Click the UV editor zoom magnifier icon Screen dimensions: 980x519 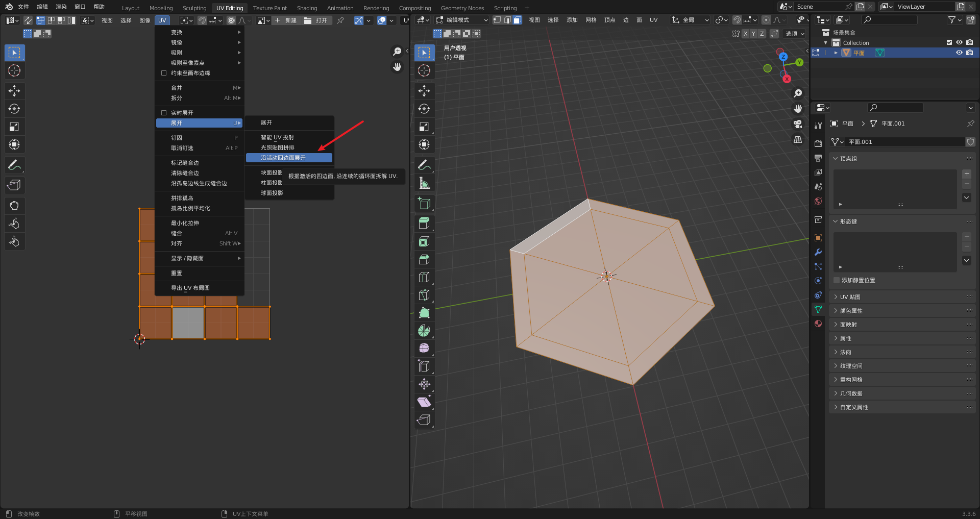pos(397,52)
